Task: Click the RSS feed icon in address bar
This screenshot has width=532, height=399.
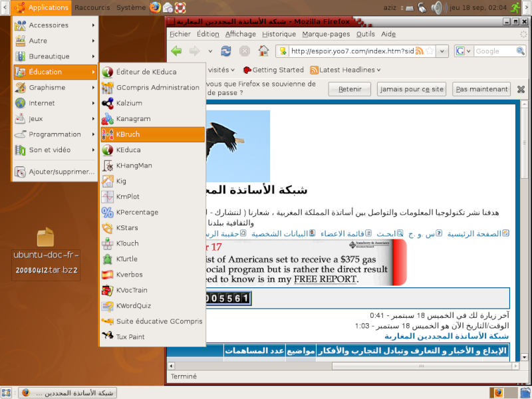Action: pyautogui.click(x=420, y=51)
